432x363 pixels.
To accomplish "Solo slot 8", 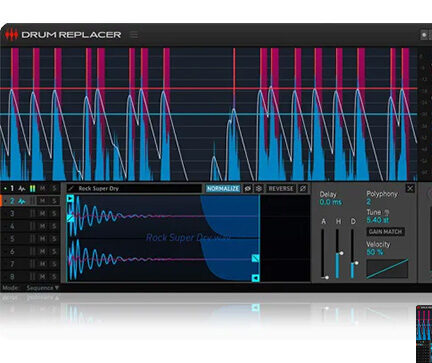I will click(x=54, y=277).
